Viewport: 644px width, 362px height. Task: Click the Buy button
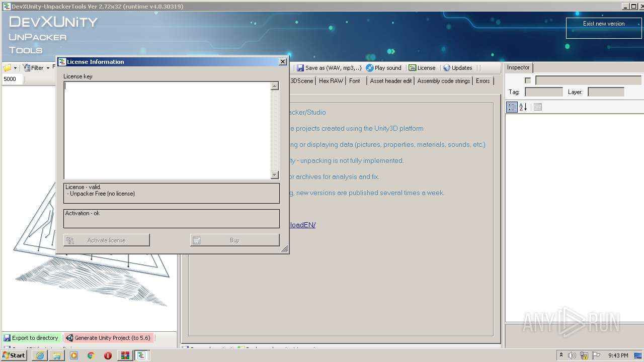tap(234, 240)
